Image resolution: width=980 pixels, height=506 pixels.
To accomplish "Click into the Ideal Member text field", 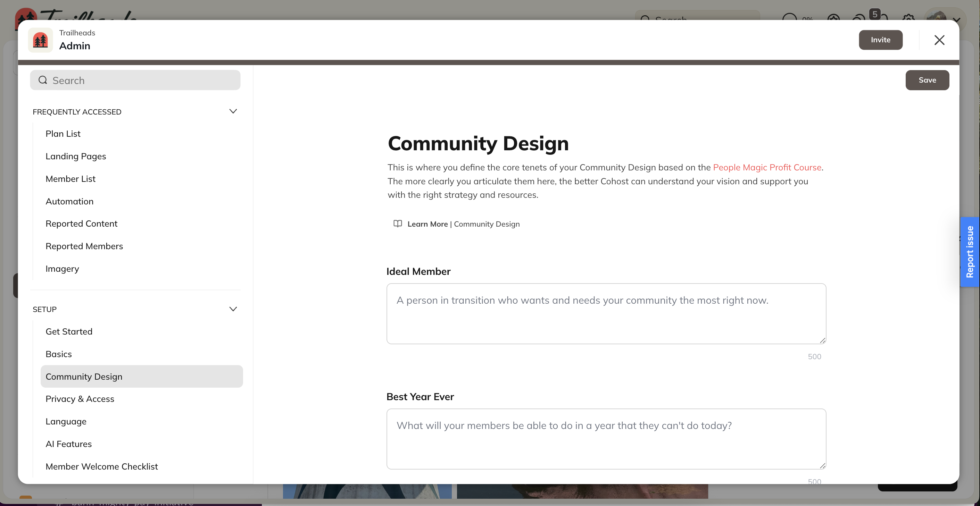I will point(606,314).
